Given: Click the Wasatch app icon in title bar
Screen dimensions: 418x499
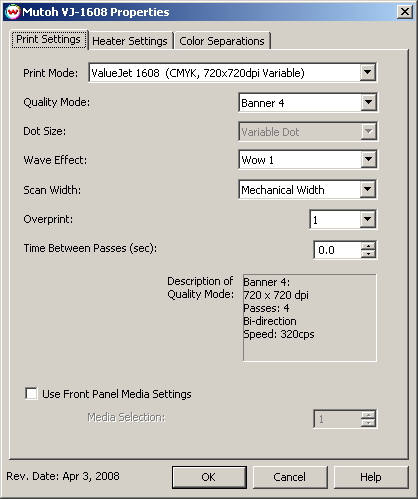Looking at the screenshot, I should tap(13, 12).
